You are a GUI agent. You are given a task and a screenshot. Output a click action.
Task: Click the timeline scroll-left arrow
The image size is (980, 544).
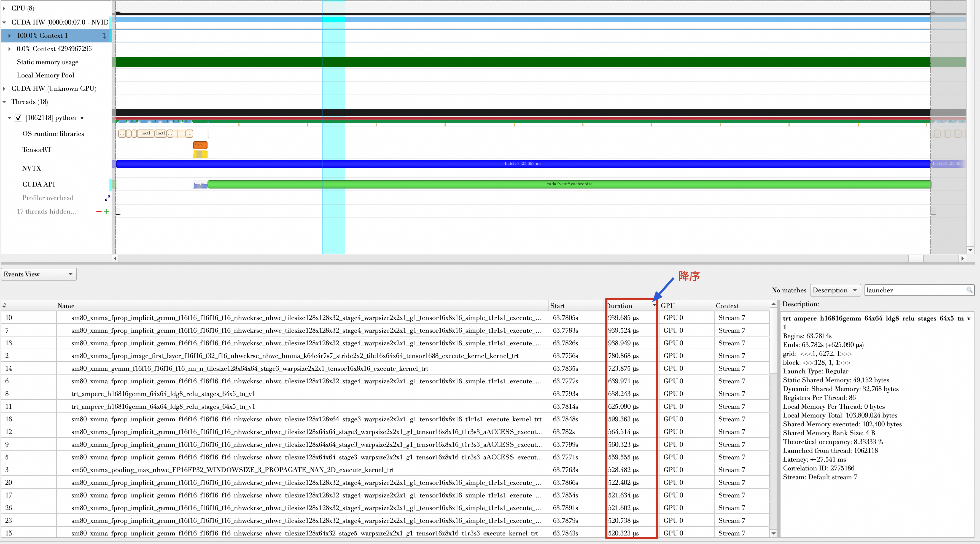115,259
